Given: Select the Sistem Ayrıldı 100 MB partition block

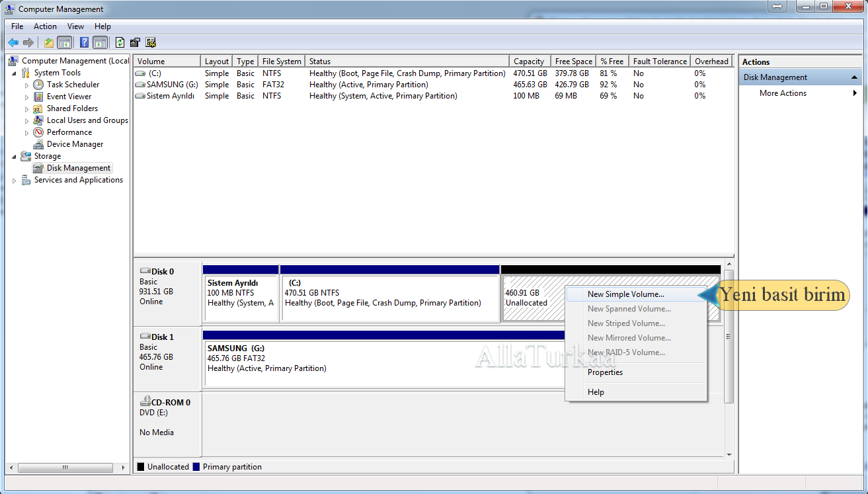Looking at the screenshot, I should [x=241, y=298].
